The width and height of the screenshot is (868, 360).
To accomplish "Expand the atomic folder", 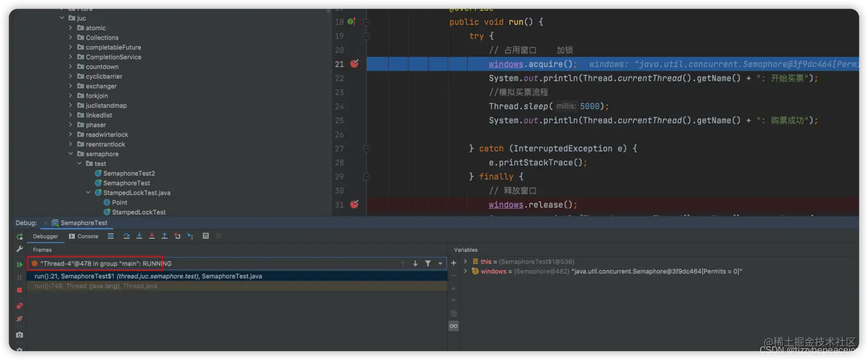I will pyautogui.click(x=71, y=28).
